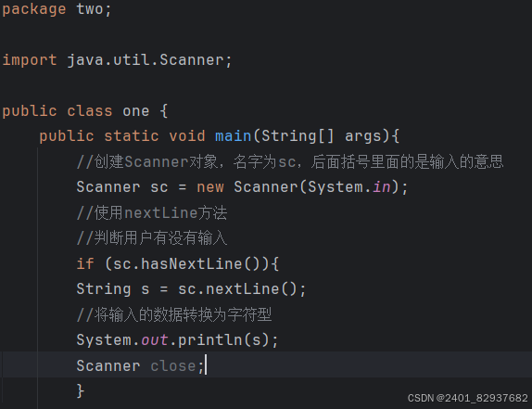Click the if keyword before hasNextLine

(85, 263)
